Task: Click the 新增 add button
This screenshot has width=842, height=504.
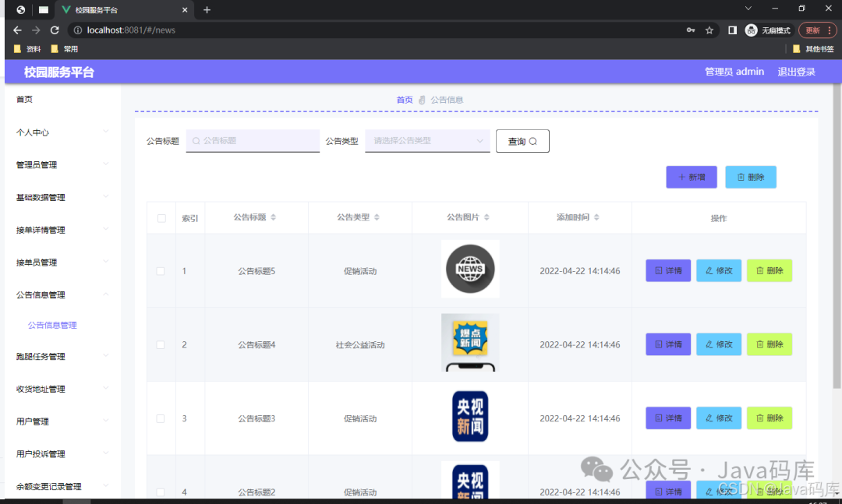Action: tap(692, 178)
